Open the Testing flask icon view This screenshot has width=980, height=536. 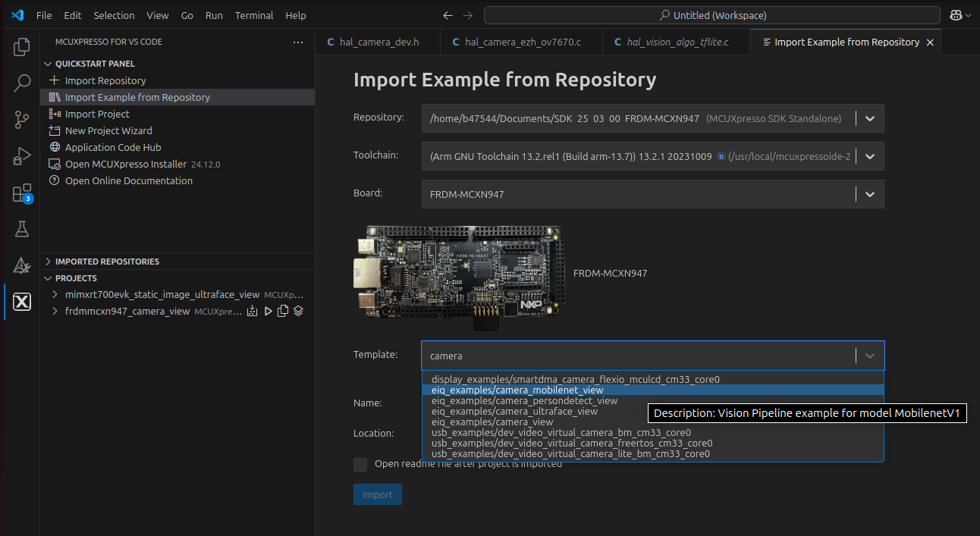(22, 229)
